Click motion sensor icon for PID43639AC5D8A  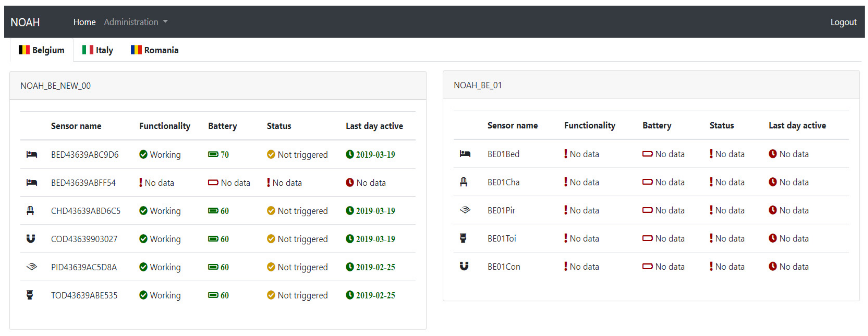coord(32,267)
